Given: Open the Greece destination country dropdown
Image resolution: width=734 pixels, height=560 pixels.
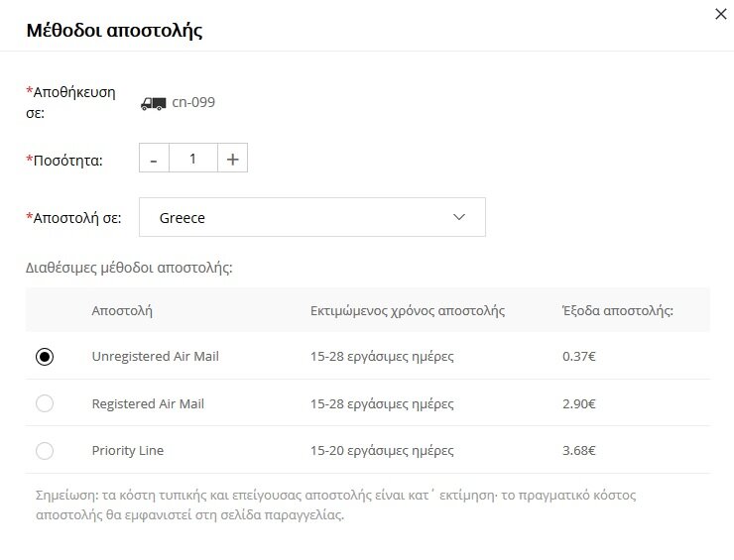Looking at the screenshot, I should (312, 217).
